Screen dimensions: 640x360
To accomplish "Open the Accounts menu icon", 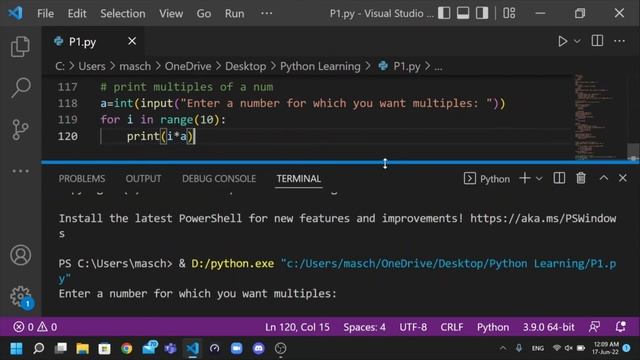I will click(x=20, y=255).
